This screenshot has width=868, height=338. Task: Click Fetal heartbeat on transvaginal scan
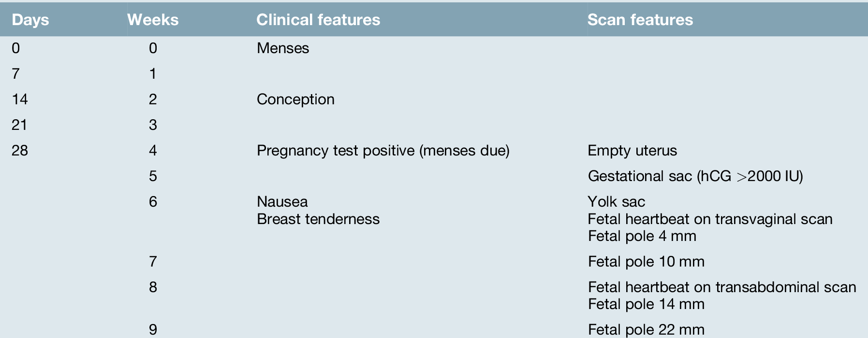click(709, 219)
